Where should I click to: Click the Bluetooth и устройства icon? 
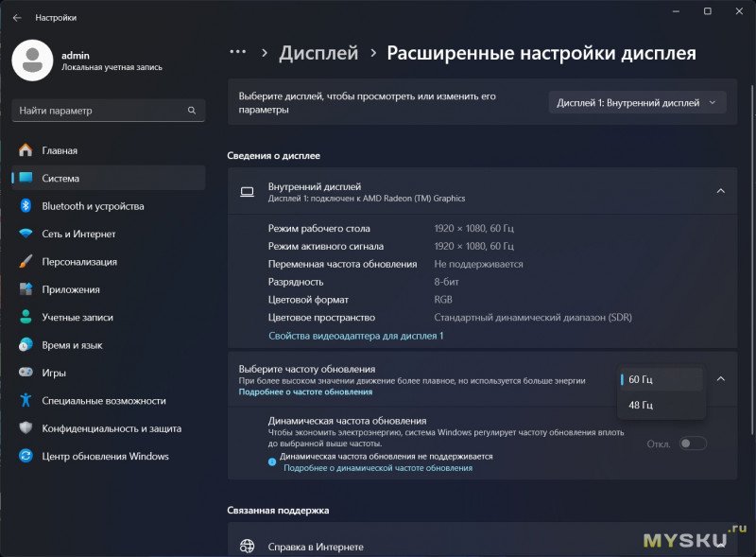pos(26,206)
